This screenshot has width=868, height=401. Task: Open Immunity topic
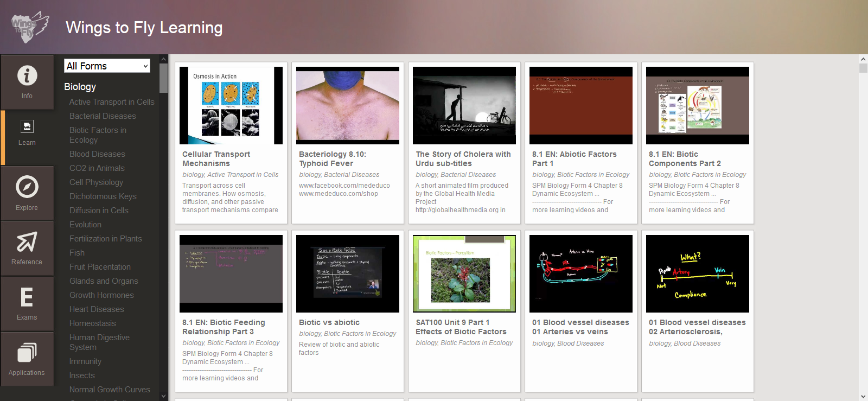pyautogui.click(x=85, y=361)
